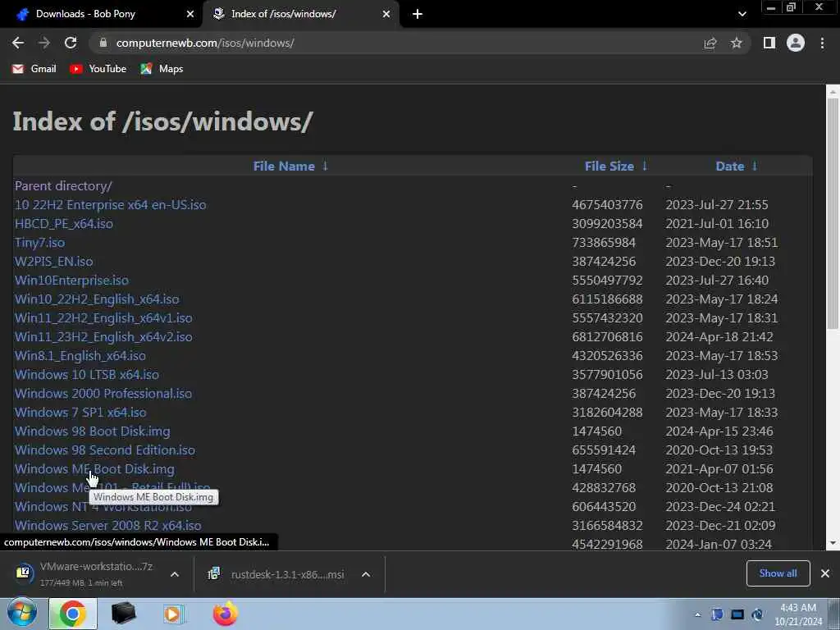Expand rustdesk download options chevron
Image resolution: width=840 pixels, height=630 pixels.
pos(366,574)
